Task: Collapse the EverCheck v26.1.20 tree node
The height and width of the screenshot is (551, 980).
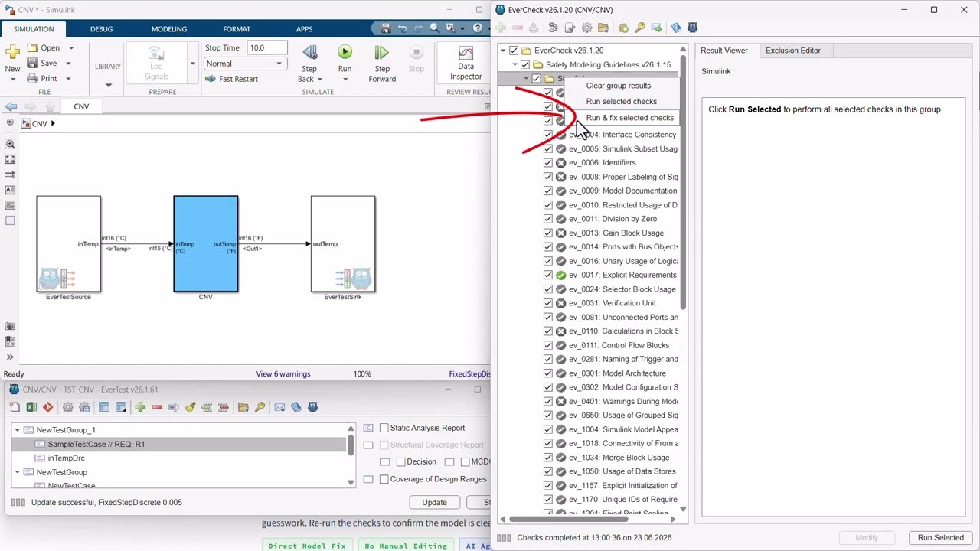Action: point(503,51)
